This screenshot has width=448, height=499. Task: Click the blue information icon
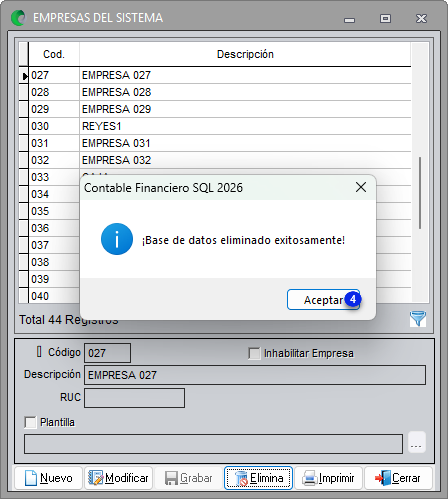pyautogui.click(x=117, y=239)
